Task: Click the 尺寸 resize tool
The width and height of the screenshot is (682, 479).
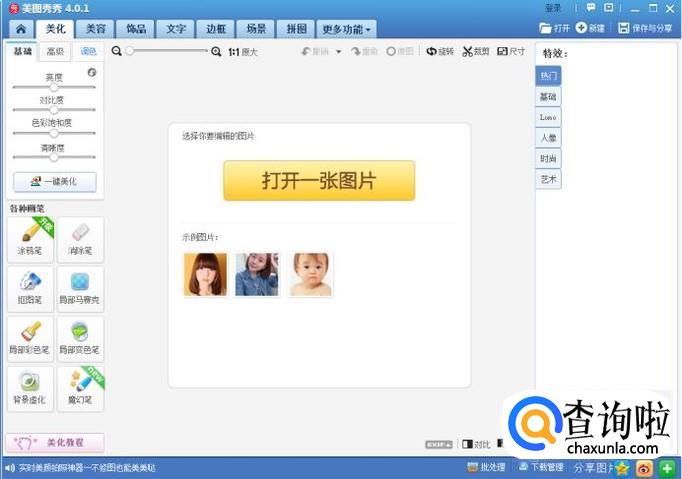Action: pos(511,51)
